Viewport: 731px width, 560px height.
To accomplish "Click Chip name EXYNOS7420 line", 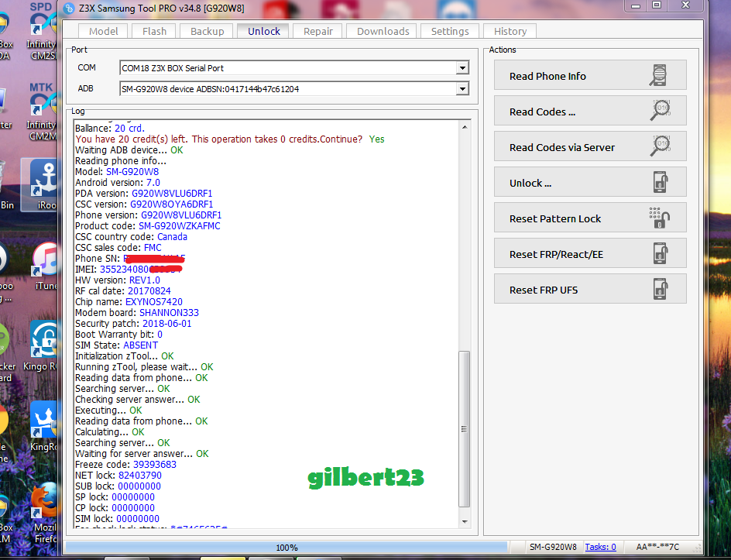I will point(129,301).
